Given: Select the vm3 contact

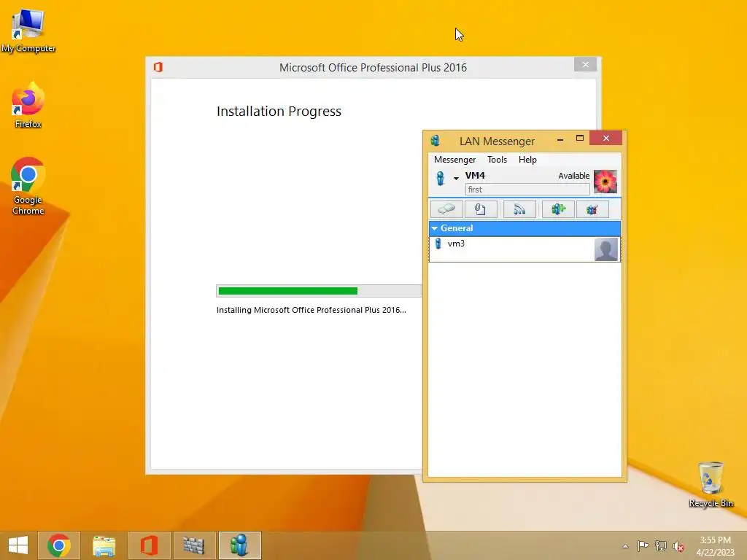Looking at the screenshot, I should [525, 249].
